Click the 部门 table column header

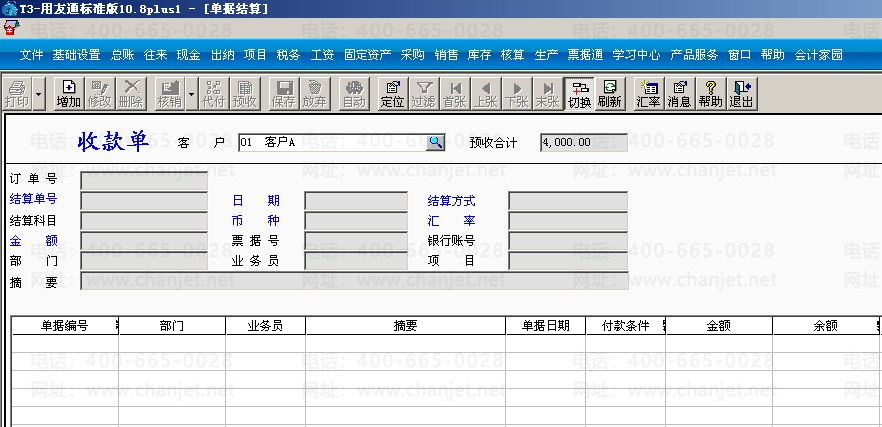(172, 325)
